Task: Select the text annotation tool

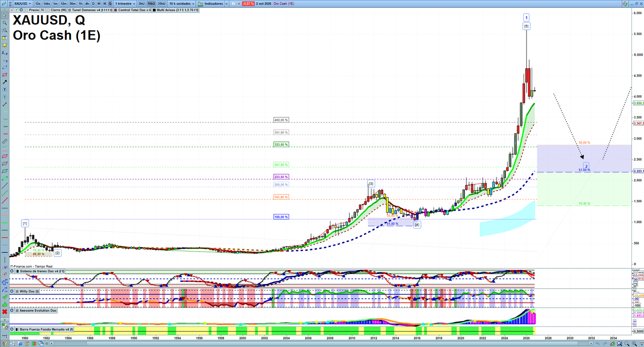Action: tap(4, 89)
